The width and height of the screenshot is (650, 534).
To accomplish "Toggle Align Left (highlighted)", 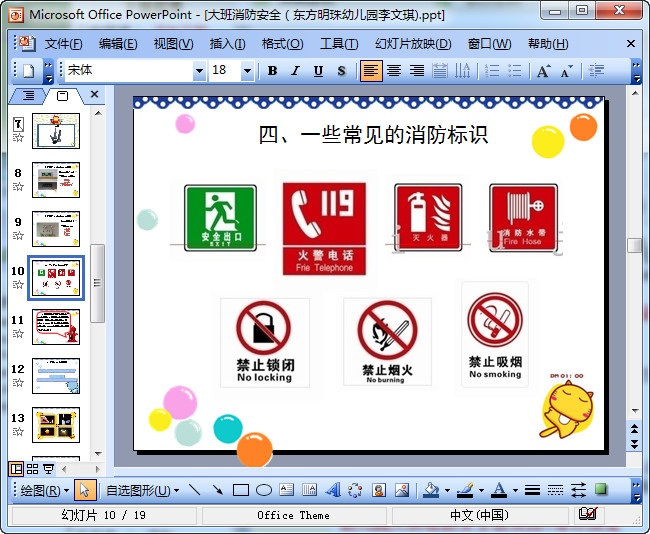I will (371, 71).
